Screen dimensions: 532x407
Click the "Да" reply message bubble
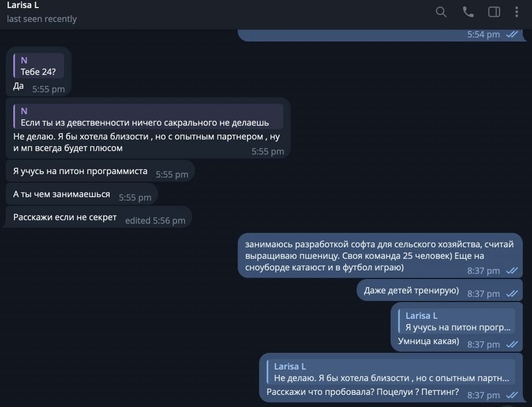pos(18,86)
